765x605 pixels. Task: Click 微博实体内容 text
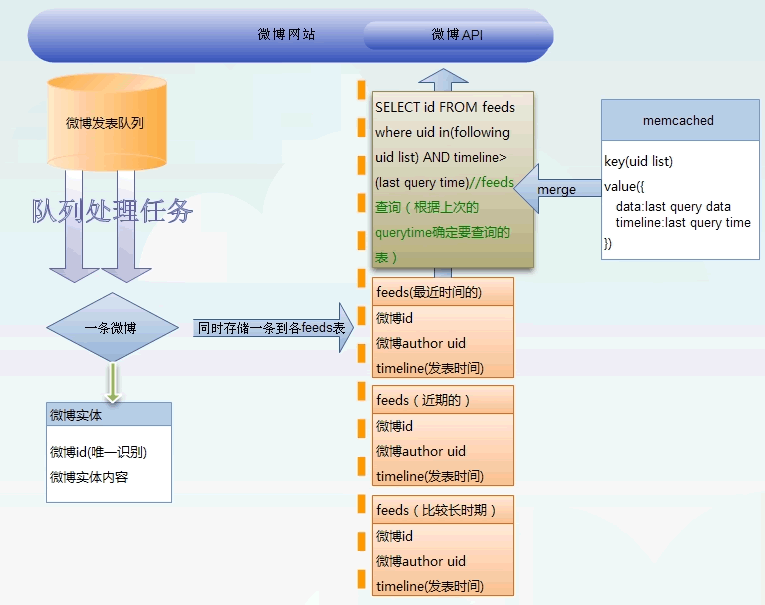[x=89, y=477]
